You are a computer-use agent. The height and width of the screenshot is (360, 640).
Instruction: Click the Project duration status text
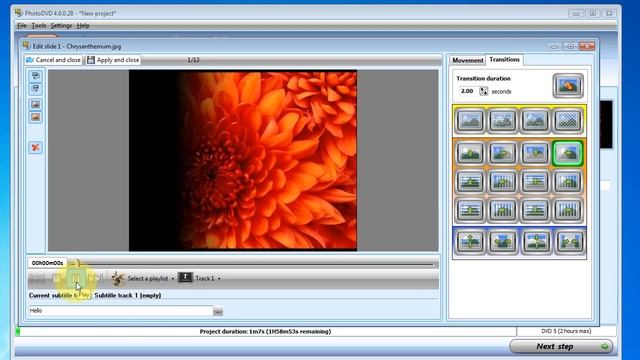[x=265, y=331]
